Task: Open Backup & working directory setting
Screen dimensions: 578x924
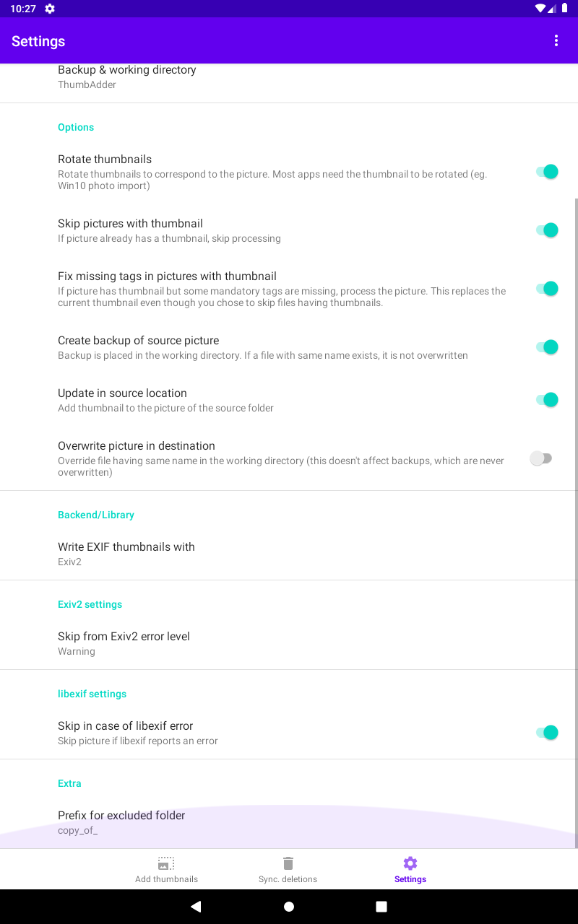Action: tap(127, 77)
